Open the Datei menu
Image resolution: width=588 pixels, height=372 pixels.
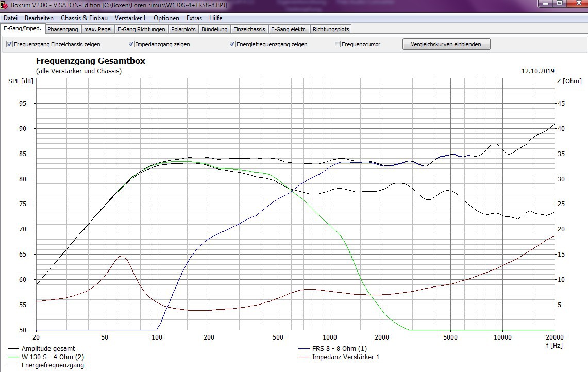[10, 18]
